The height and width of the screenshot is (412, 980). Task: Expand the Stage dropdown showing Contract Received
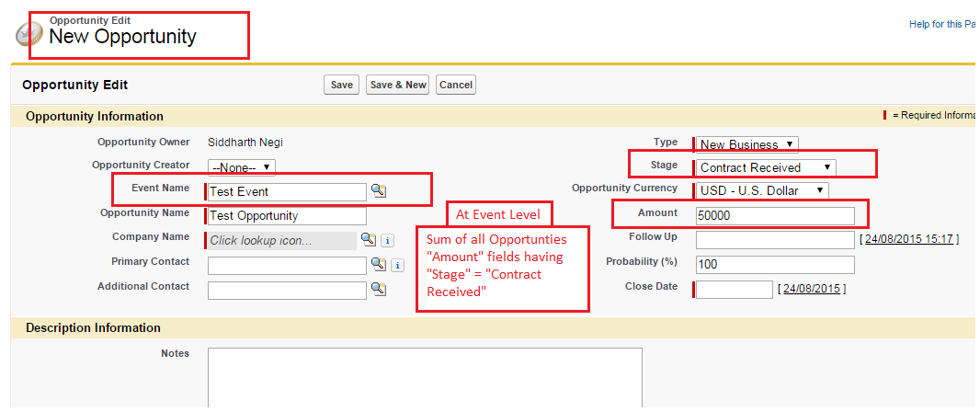click(x=766, y=167)
